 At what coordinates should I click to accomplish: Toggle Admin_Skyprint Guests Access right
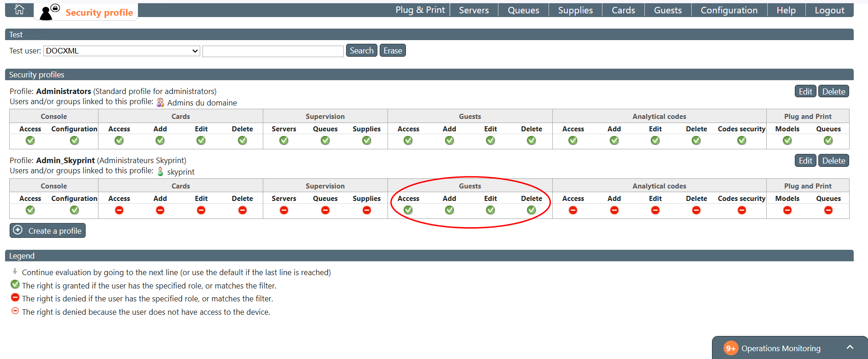click(408, 210)
